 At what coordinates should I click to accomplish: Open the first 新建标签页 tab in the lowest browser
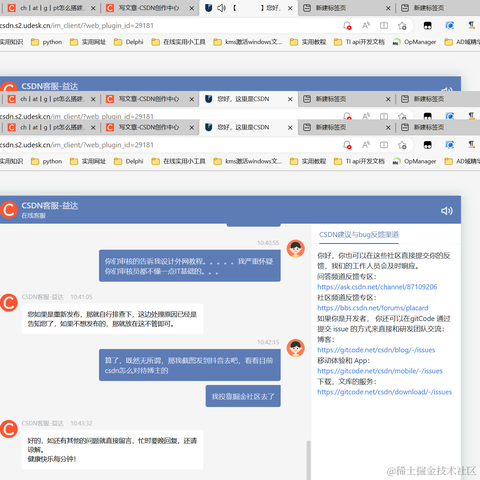(x=347, y=127)
